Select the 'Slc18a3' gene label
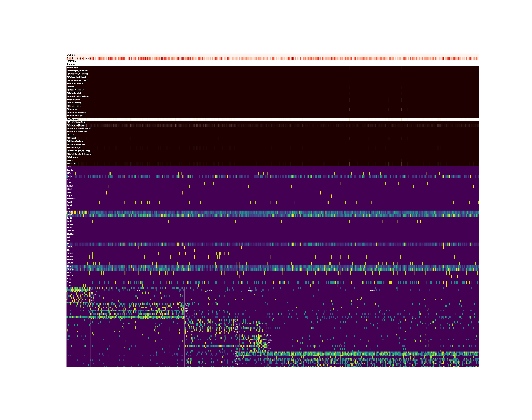The height and width of the screenshot is (420, 532). coord(71,257)
